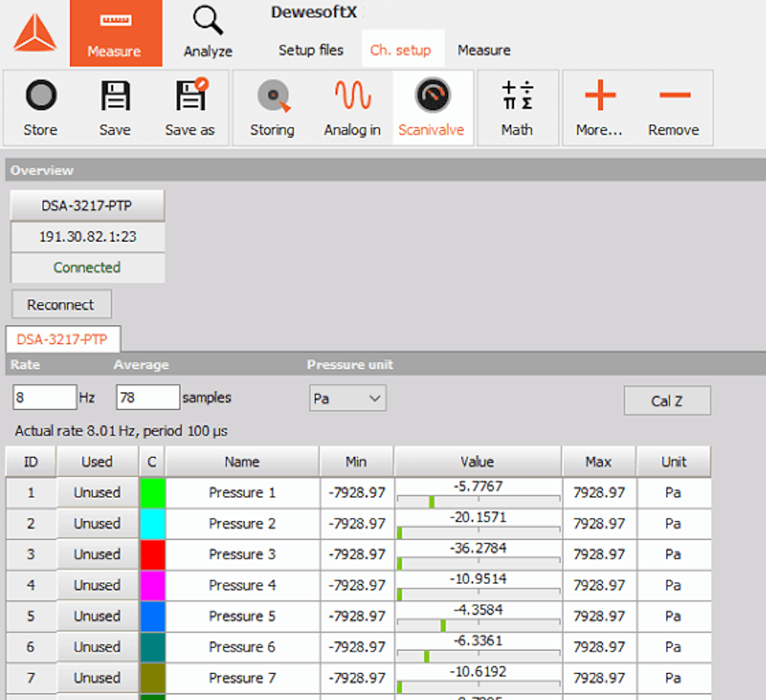Open the Analog in module
The image size is (766, 700).
[x=352, y=108]
